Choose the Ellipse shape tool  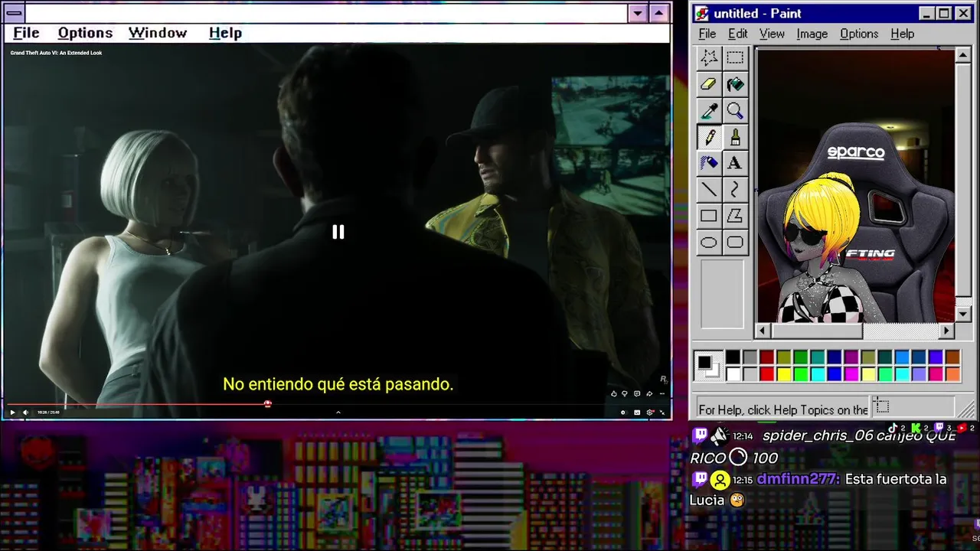coord(709,243)
